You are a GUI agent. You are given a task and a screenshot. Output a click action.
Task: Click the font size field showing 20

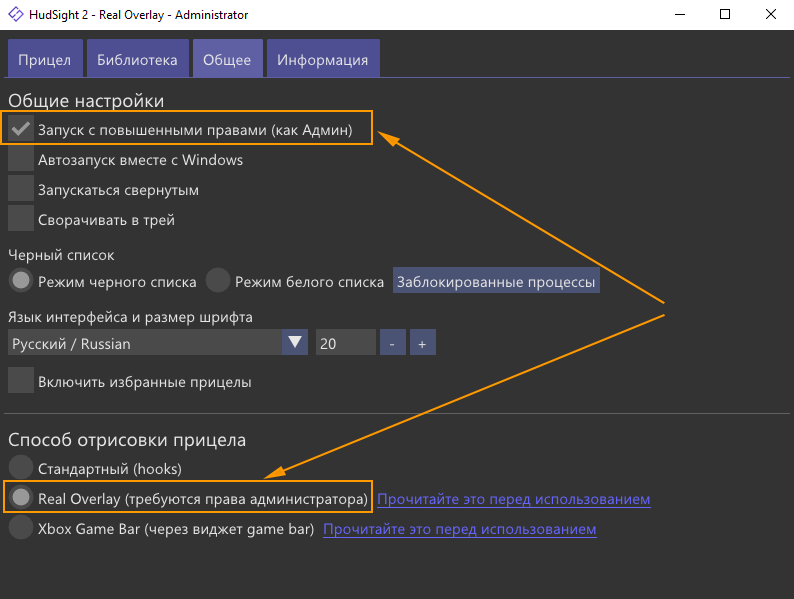tap(345, 343)
